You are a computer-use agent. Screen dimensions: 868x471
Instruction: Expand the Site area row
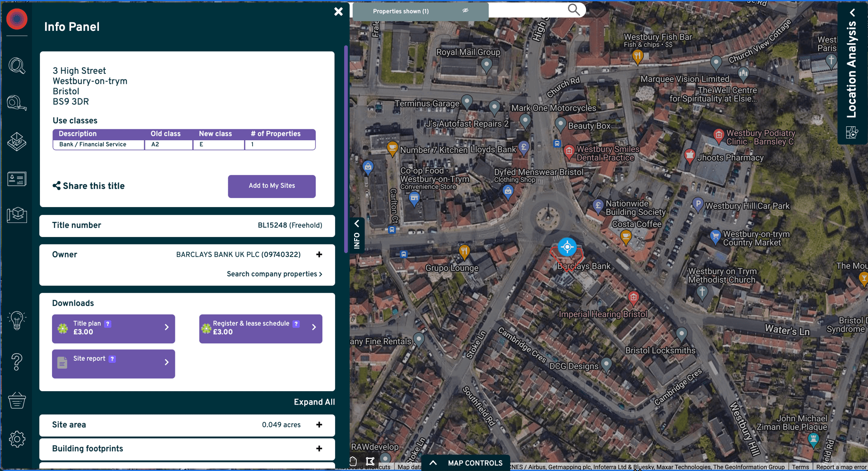(319, 425)
